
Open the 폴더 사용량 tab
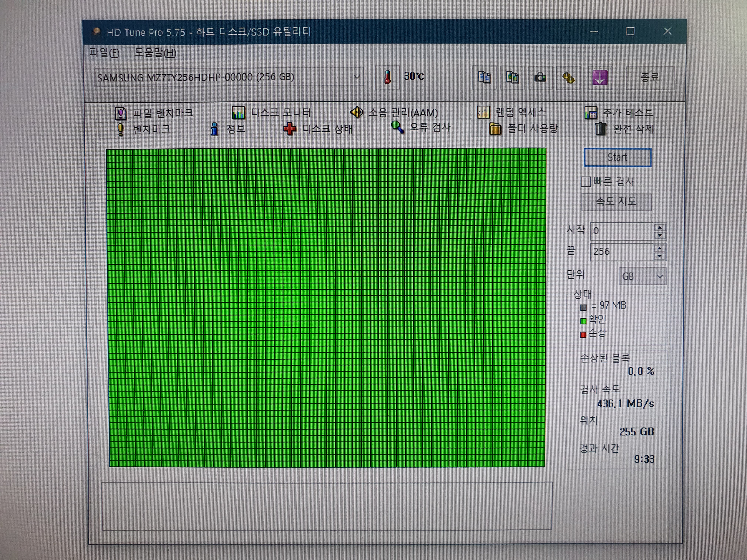pyautogui.click(x=523, y=129)
